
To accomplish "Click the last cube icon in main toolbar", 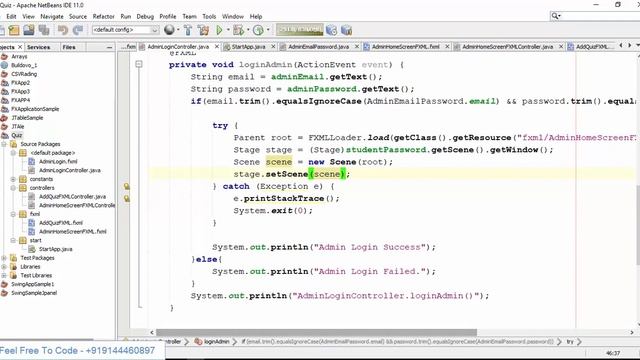I will tap(346, 30).
